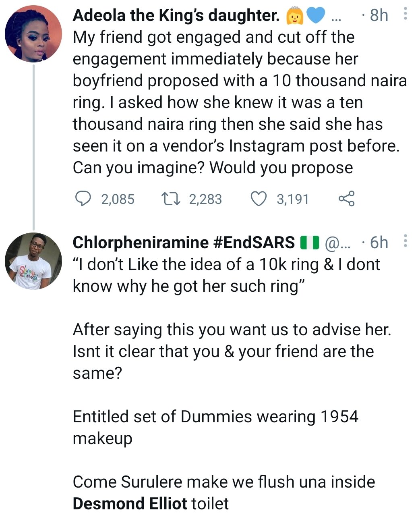Tap the 2,085 replies count

tap(118, 199)
